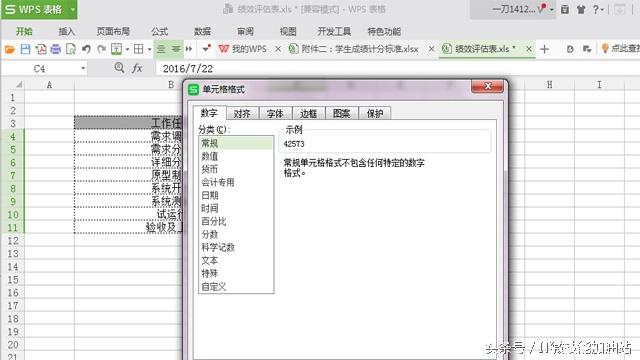640x360 pixels.
Task: Open the 特色功能 ribbon tab
Action: (384, 31)
